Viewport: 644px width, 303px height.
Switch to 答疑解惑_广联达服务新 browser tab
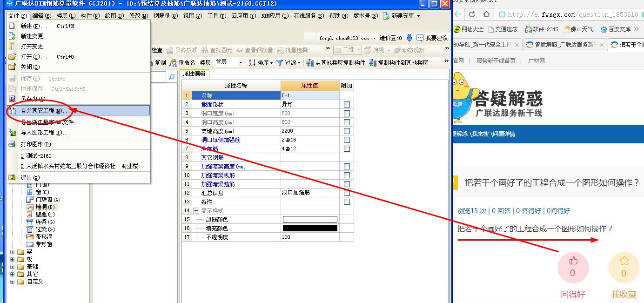tap(564, 45)
